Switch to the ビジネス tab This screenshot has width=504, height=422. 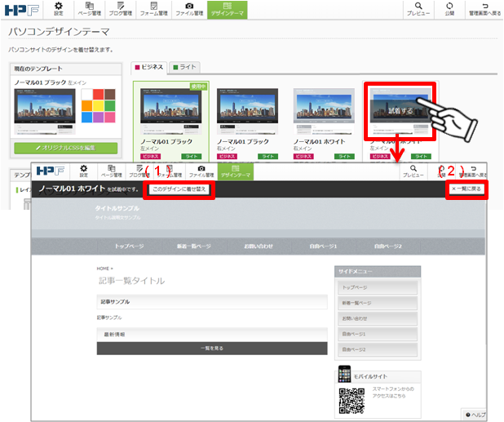pyautogui.click(x=148, y=67)
